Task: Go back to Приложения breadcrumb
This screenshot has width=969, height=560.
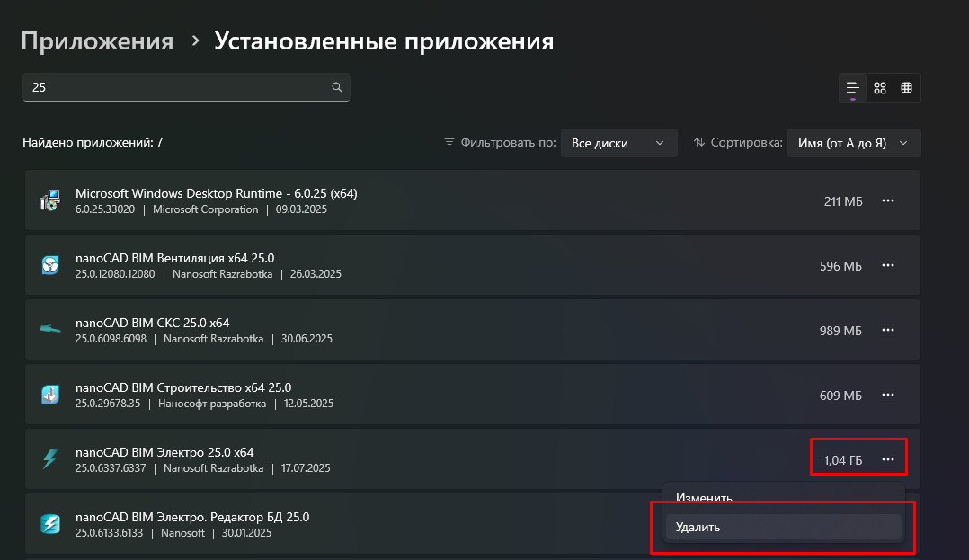Action: click(97, 41)
